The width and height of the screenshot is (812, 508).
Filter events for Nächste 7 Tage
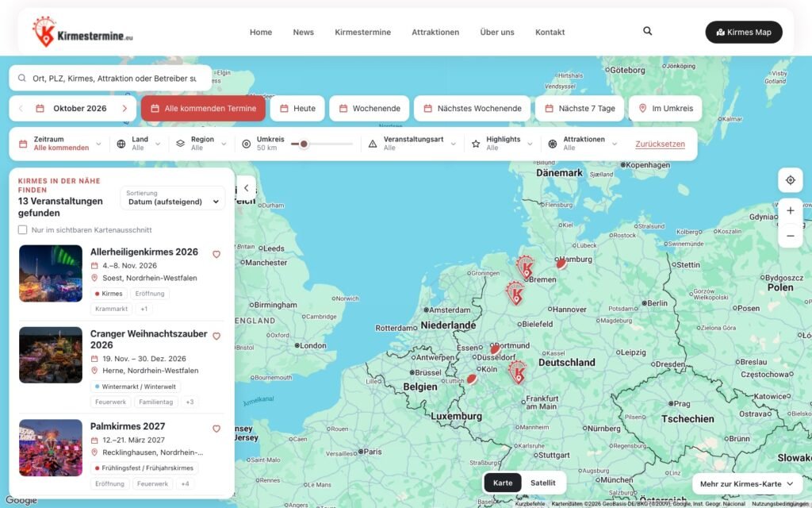tap(580, 108)
